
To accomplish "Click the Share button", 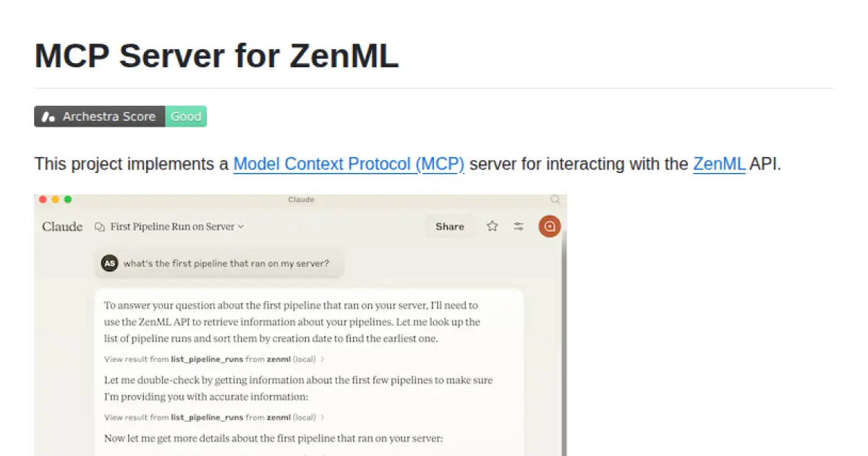I will [449, 226].
